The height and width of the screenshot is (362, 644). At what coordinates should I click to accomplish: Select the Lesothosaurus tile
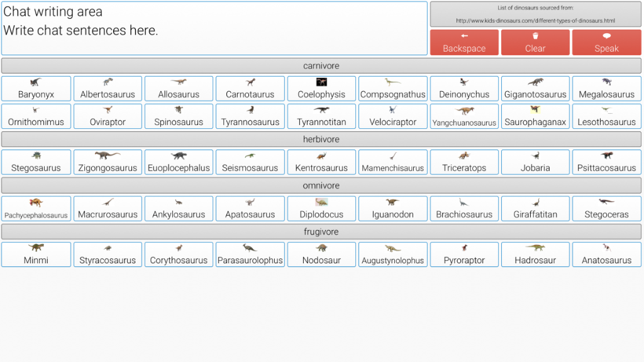point(607,116)
